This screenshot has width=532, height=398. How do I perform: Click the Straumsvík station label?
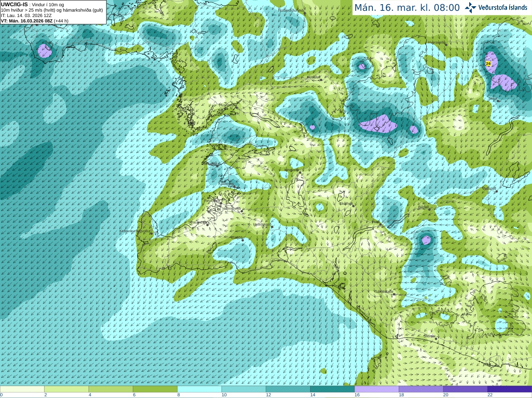pos(197,222)
